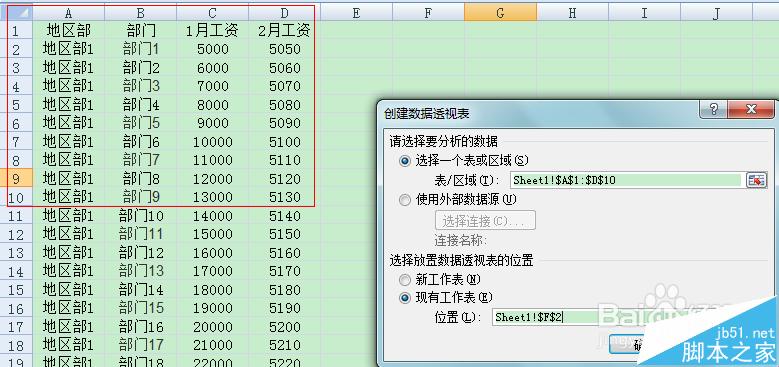Select row 12 header

[x=16, y=235]
